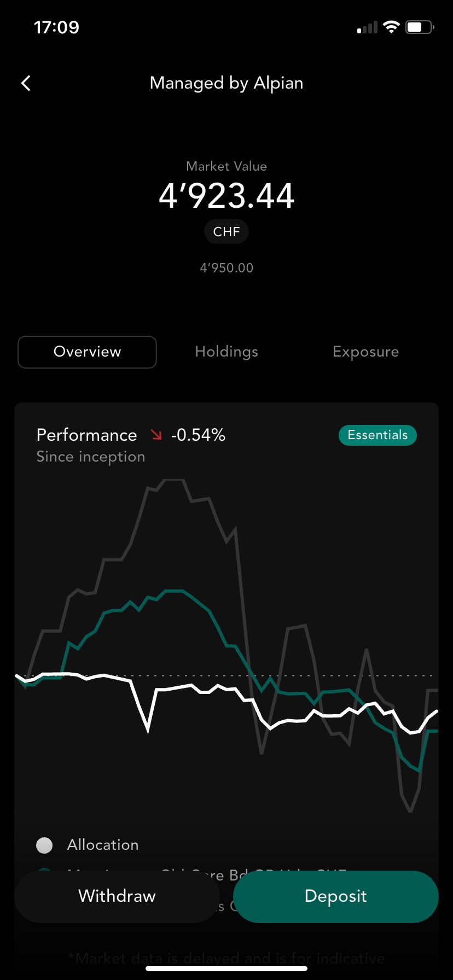Expand the 4'950.00 invested amount

tap(226, 268)
